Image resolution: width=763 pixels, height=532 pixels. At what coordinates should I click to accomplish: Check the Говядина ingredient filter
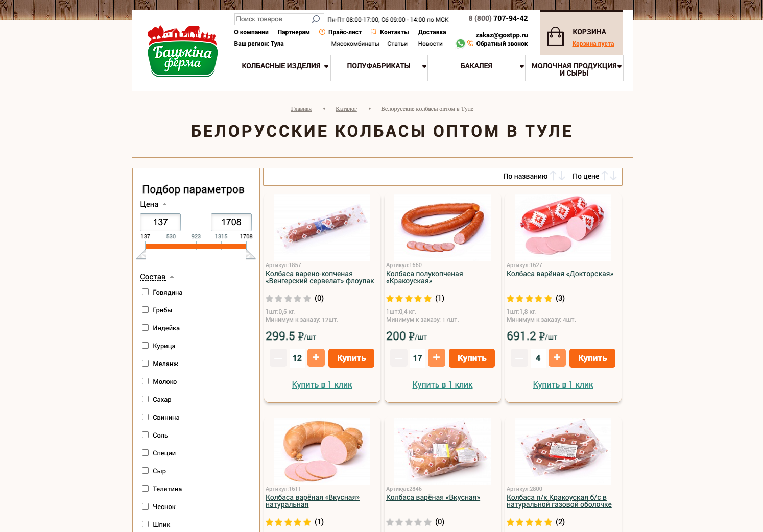coord(145,292)
